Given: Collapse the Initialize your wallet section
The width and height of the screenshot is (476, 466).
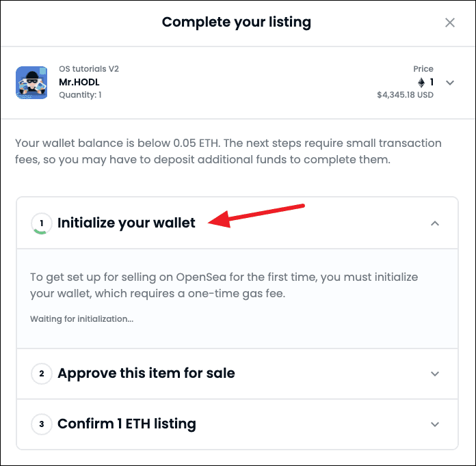Looking at the screenshot, I should coord(435,223).
